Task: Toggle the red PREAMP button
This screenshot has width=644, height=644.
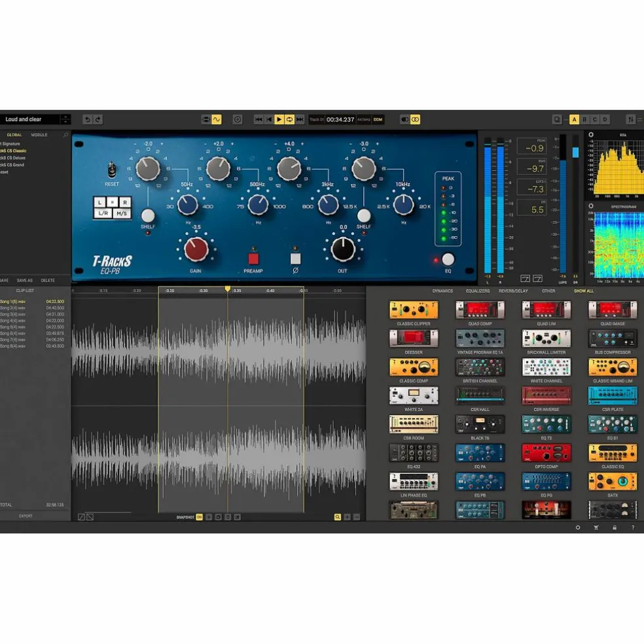Action: coord(253,259)
